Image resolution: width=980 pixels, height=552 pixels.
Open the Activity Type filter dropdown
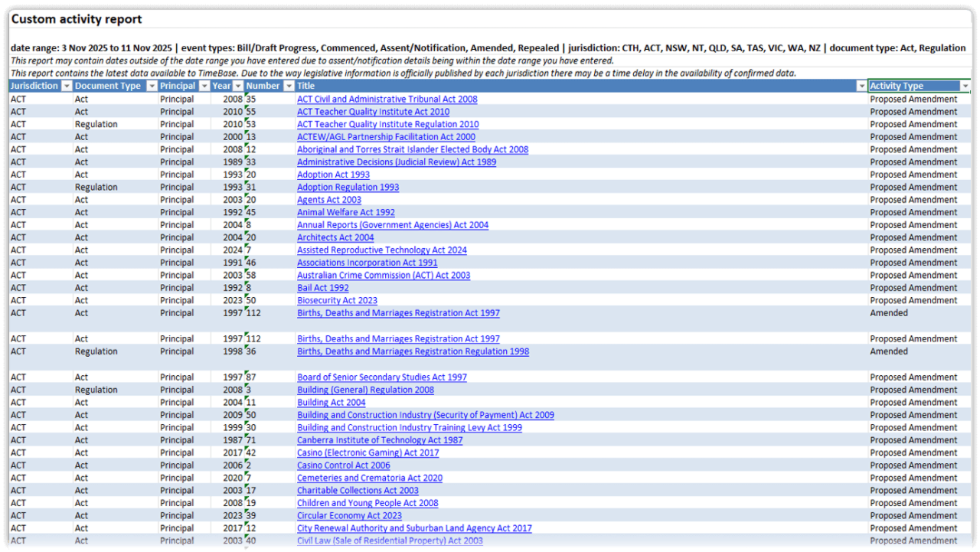point(965,86)
